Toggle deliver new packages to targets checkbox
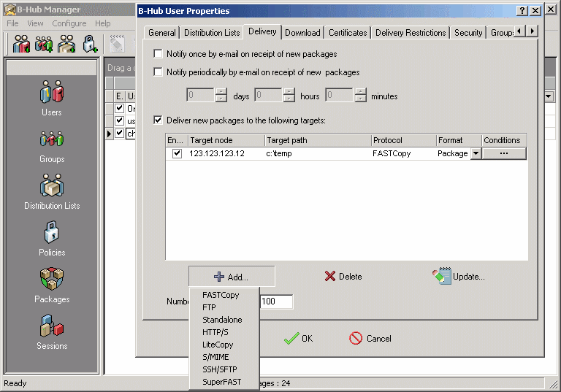This screenshot has height=392, width=561. pos(158,120)
